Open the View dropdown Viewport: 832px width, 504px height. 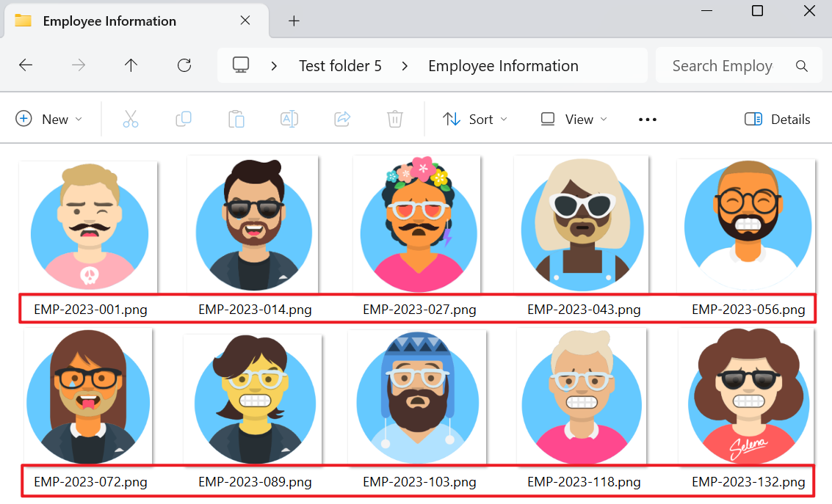[573, 118]
